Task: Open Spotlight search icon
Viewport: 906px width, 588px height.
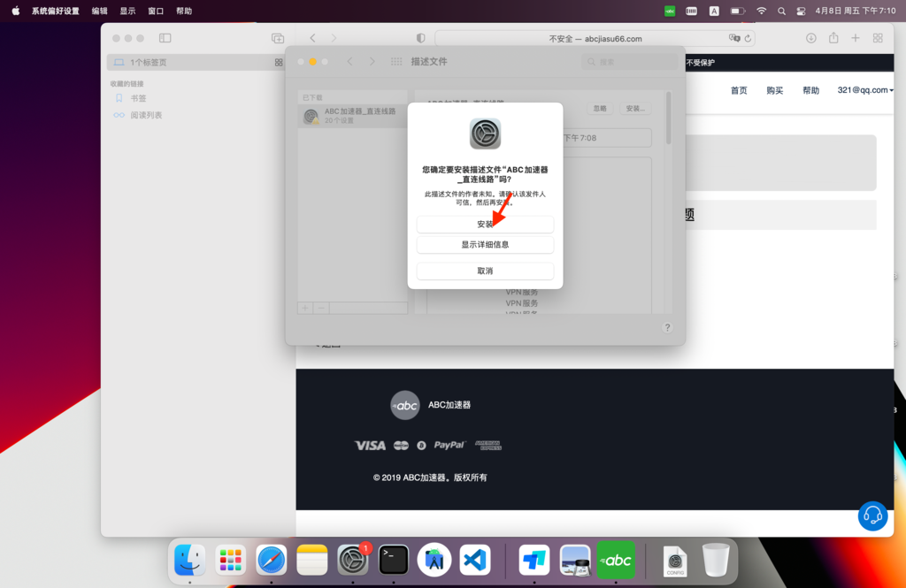Action: [781, 11]
